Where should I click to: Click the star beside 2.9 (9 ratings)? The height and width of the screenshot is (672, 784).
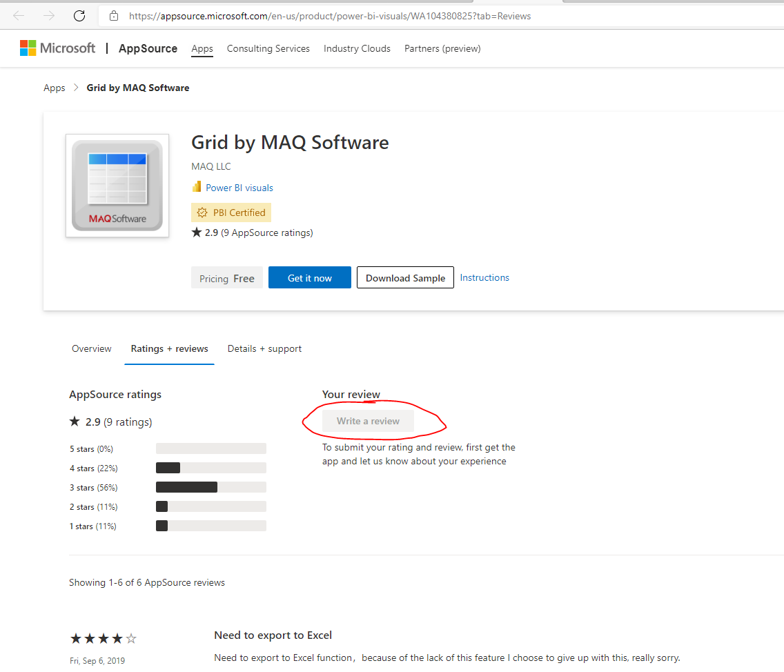tap(75, 422)
